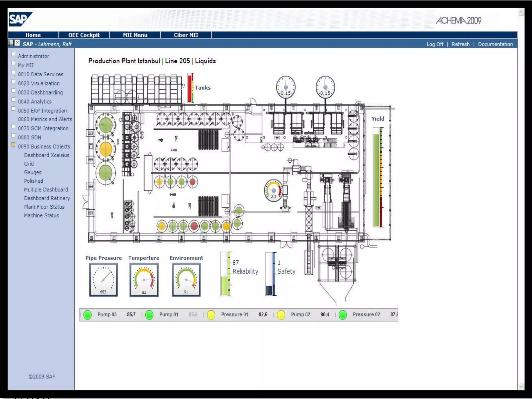Screen dimensions: 532x399
Task: Toggle the My MII folder box
Action: coord(14,63)
